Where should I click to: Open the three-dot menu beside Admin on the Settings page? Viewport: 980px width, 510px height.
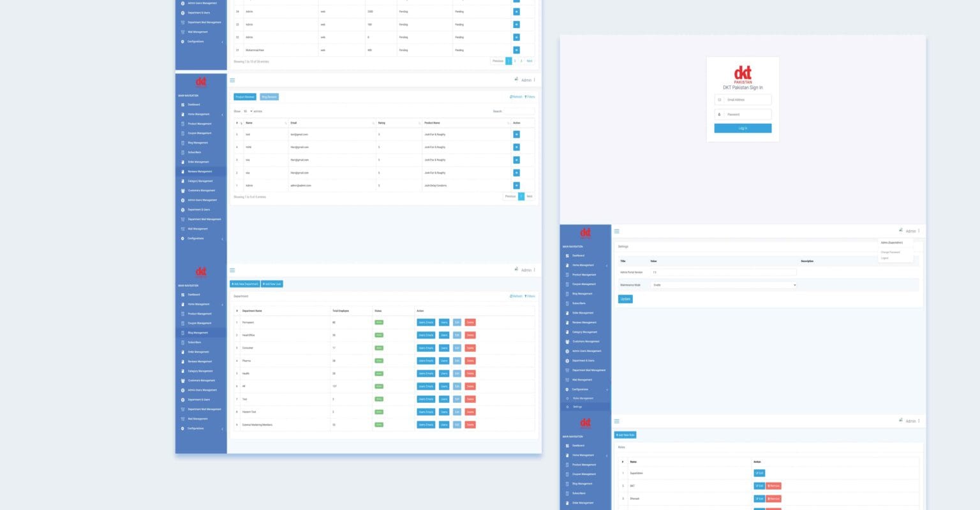[x=919, y=231]
